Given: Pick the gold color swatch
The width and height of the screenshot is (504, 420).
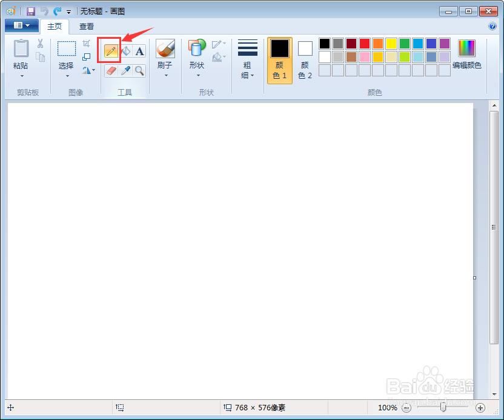Looking at the screenshot, I should point(378,57).
